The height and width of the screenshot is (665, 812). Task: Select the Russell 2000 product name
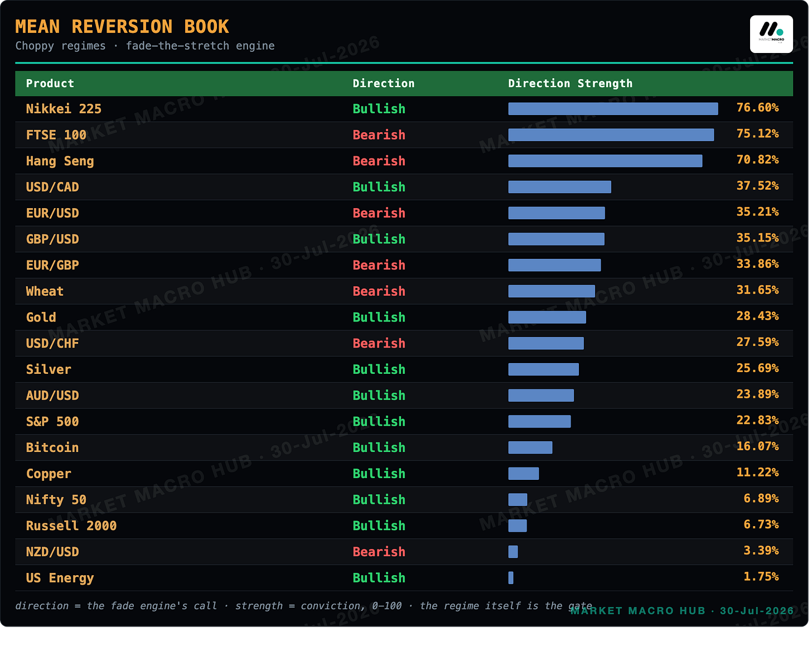pos(71,526)
